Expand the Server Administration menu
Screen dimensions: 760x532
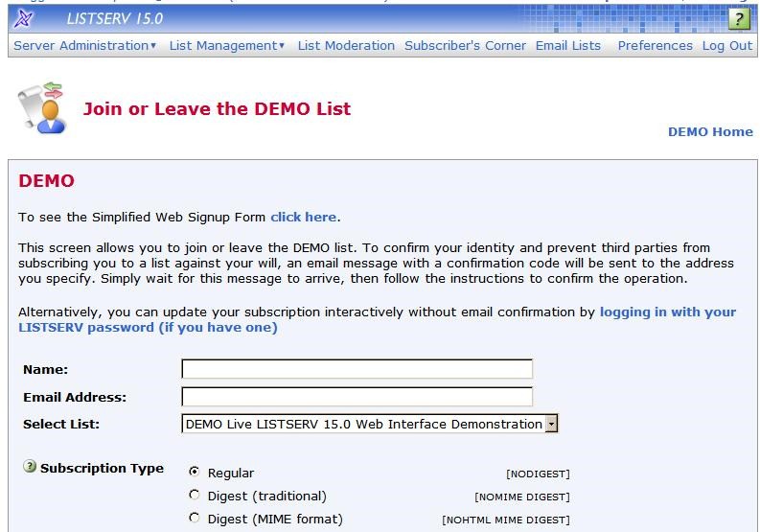(x=85, y=46)
